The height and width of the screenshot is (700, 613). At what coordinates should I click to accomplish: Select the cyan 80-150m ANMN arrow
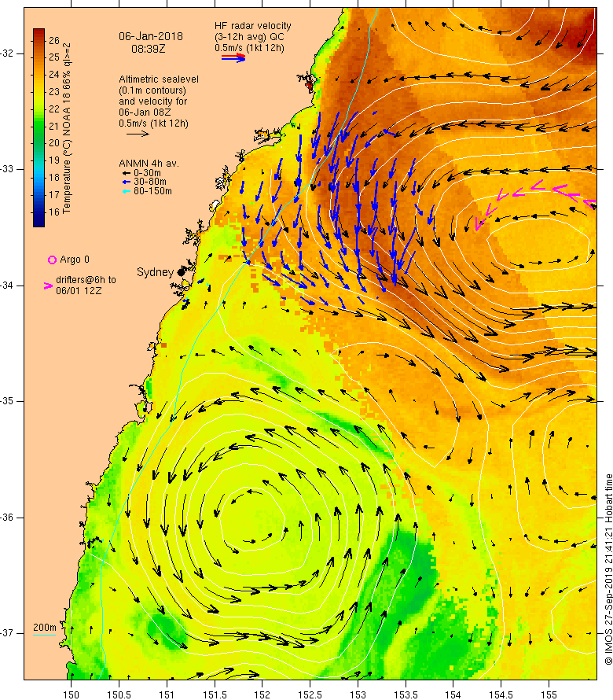coord(127,191)
